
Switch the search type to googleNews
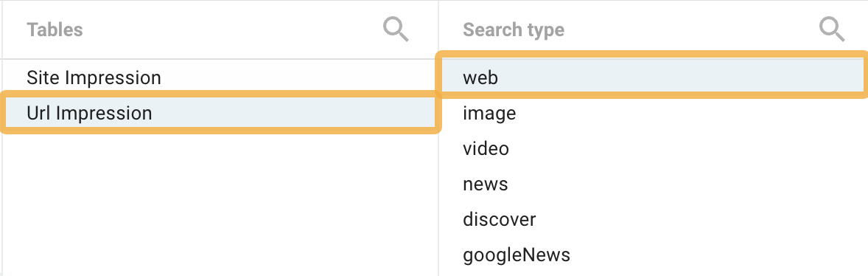click(x=653, y=255)
